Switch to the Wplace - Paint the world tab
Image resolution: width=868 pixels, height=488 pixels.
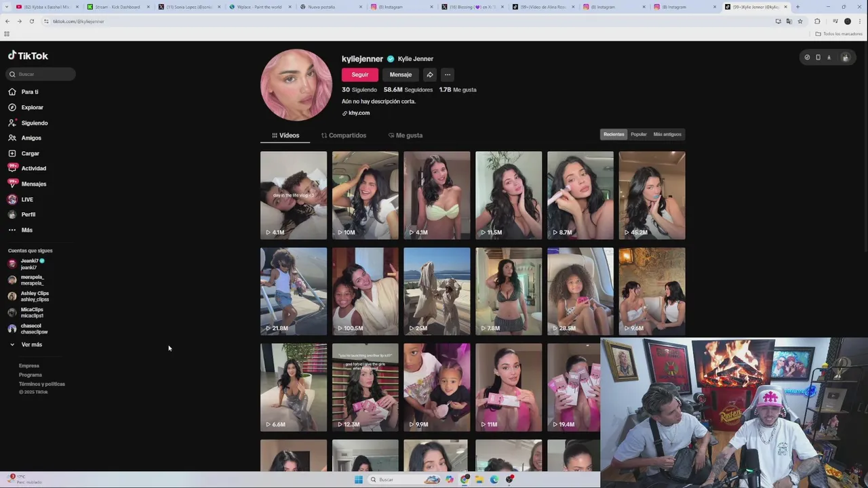point(259,7)
